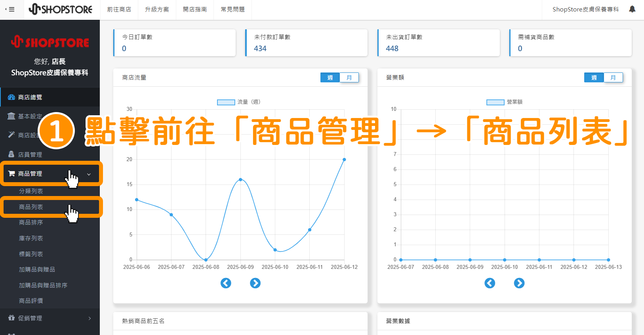Click 基本設定 bank building icon
Screen dimensions: 644x335
pyautogui.click(x=11, y=116)
